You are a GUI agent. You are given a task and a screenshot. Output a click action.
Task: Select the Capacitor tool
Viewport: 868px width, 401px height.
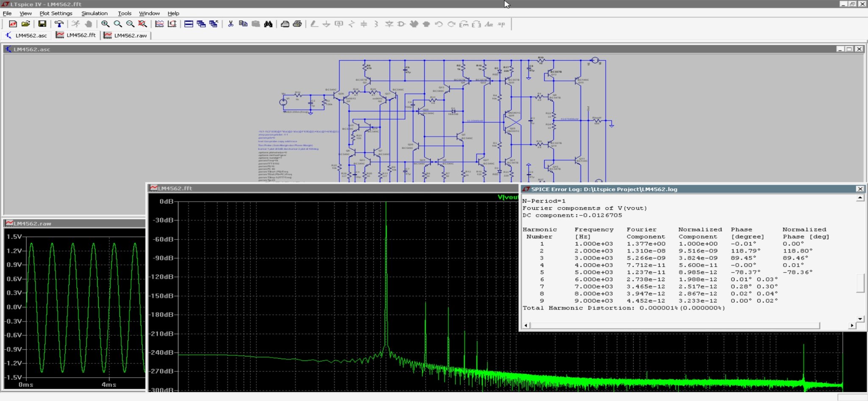pyautogui.click(x=364, y=24)
